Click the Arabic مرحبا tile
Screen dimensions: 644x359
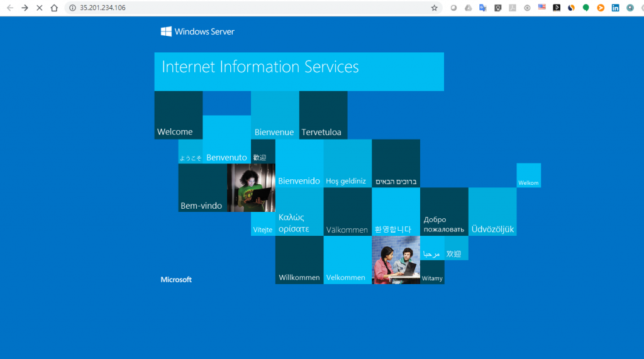pyautogui.click(x=432, y=248)
